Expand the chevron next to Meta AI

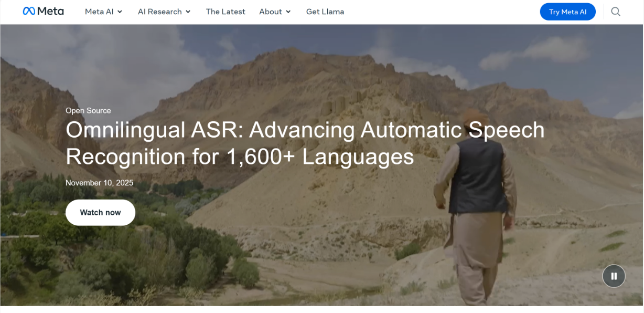click(120, 12)
